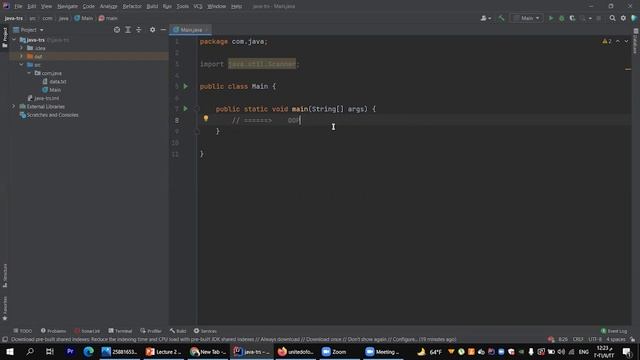The height and width of the screenshot is (360, 640).
Task: Open IDE settings gear in the top toolbar
Action: [623, 18]
